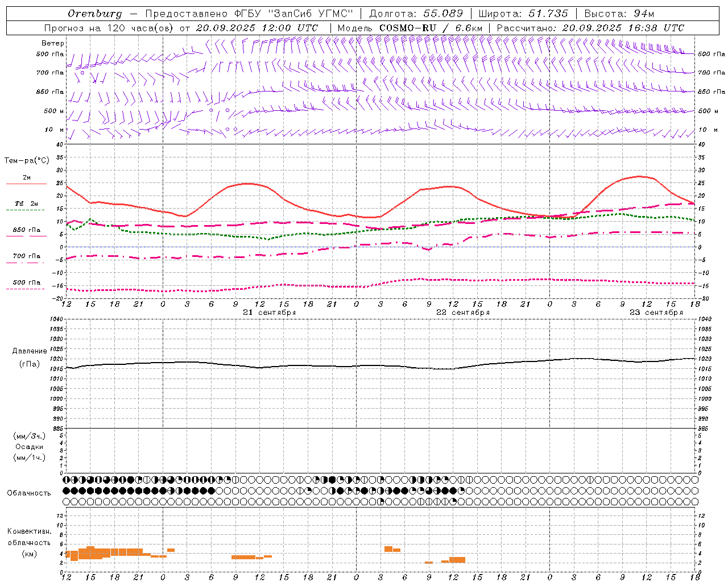Click the Конвективн. convective cloud label
This screenshot has height=582, width=728.
coord(30,531)
